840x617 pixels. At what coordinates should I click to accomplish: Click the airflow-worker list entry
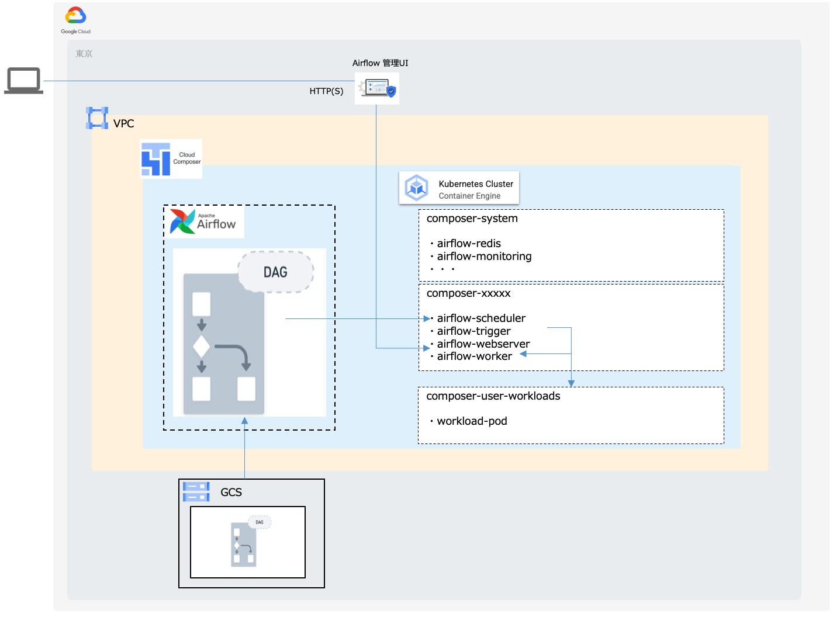(474, 356)
